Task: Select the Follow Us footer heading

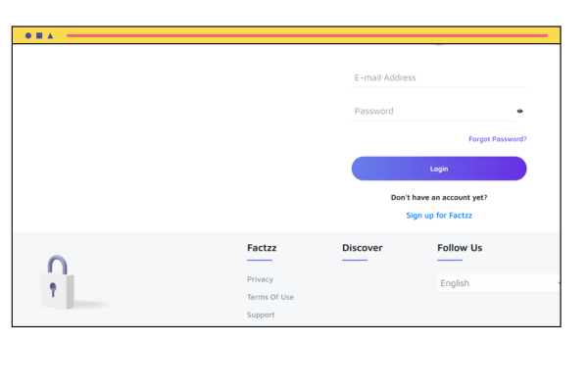Action: [x=460, y=248]
